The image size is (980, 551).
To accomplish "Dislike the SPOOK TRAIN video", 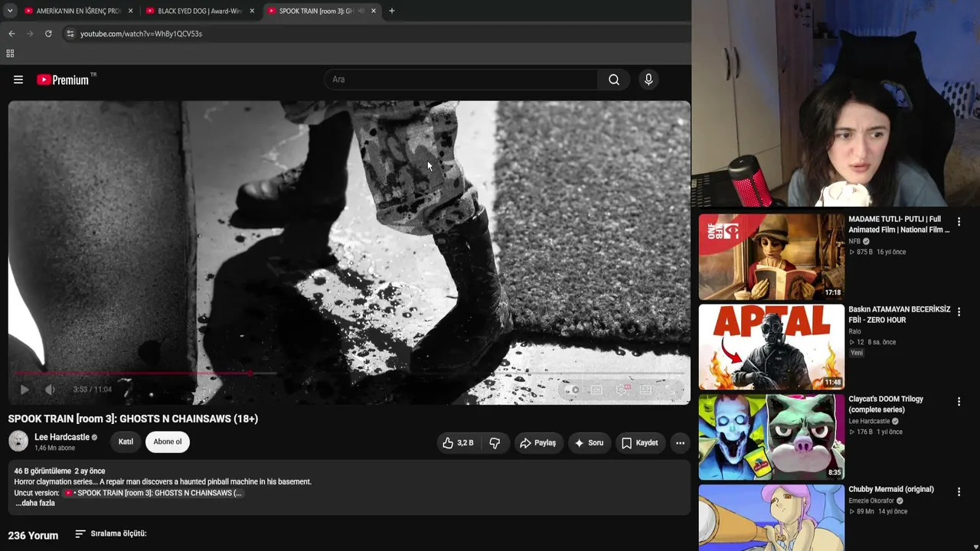I will [x=495, y=443].
